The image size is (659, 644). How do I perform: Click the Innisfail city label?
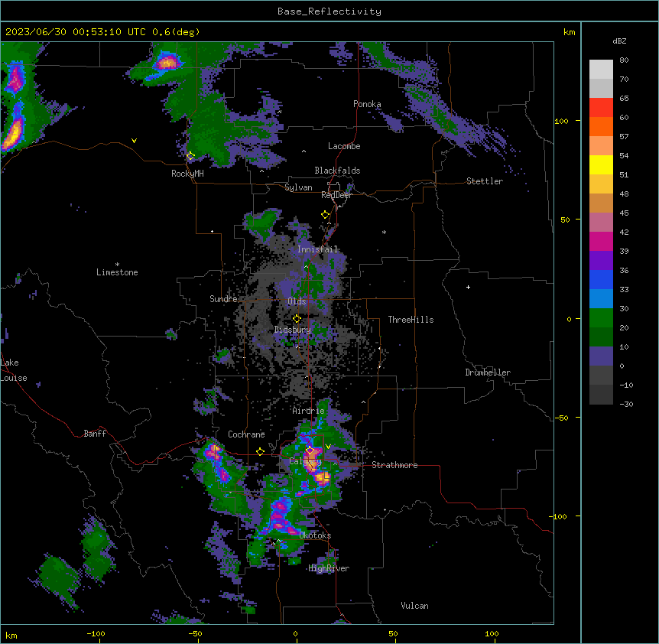pos(317,249)
